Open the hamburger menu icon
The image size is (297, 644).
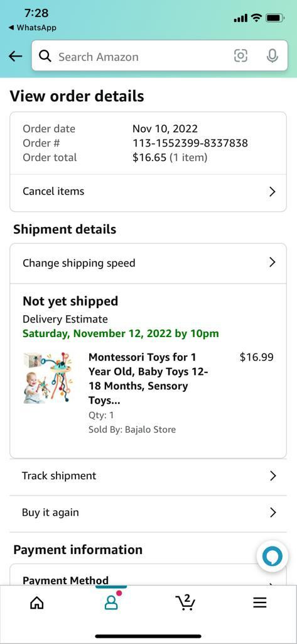260,602
